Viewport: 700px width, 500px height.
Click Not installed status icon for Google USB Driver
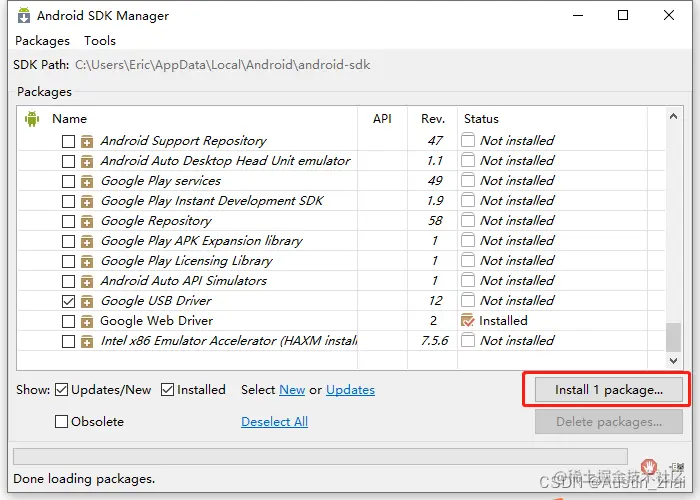pos(467,300)
